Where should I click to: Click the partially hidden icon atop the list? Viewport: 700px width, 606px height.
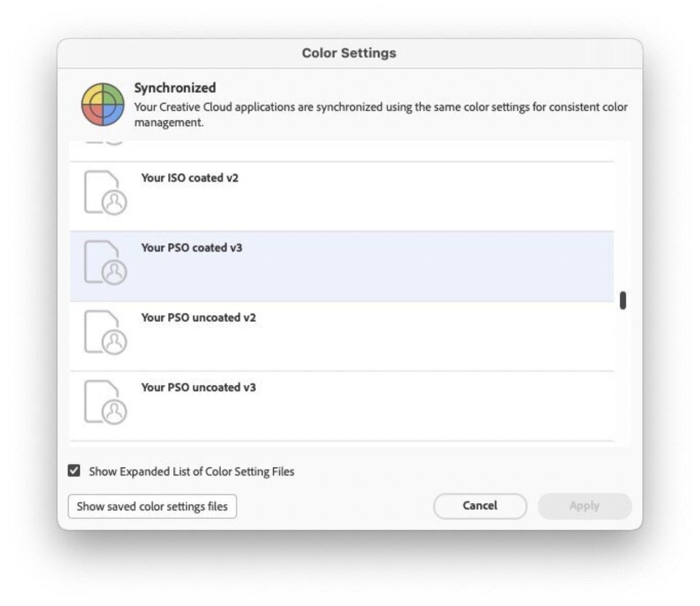(105, 143)
